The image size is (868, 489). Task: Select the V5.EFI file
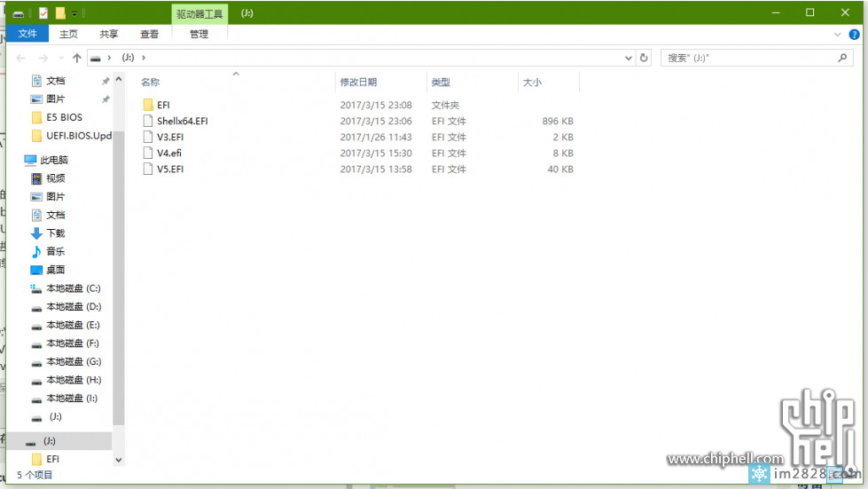[x=169, y=169]
